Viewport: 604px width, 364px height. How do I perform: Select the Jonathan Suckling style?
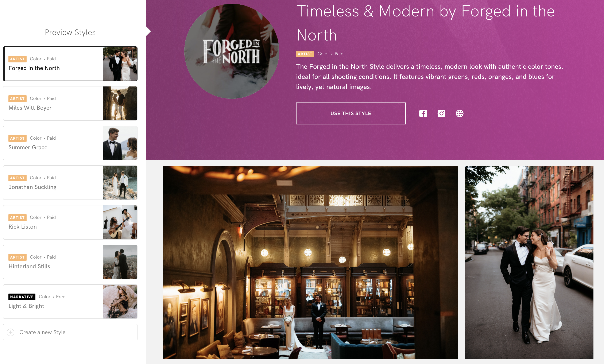click(x=70, y=183)
